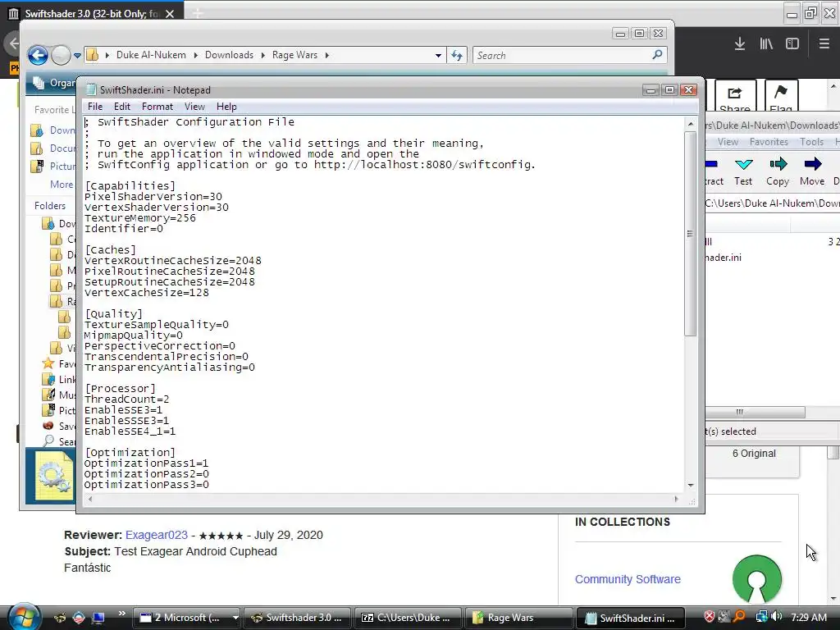Image resolution: width=840 pixels, height=630 pixels.
Task: Open Exagear023 reviewer profile link
Action: tap(157, 535)
